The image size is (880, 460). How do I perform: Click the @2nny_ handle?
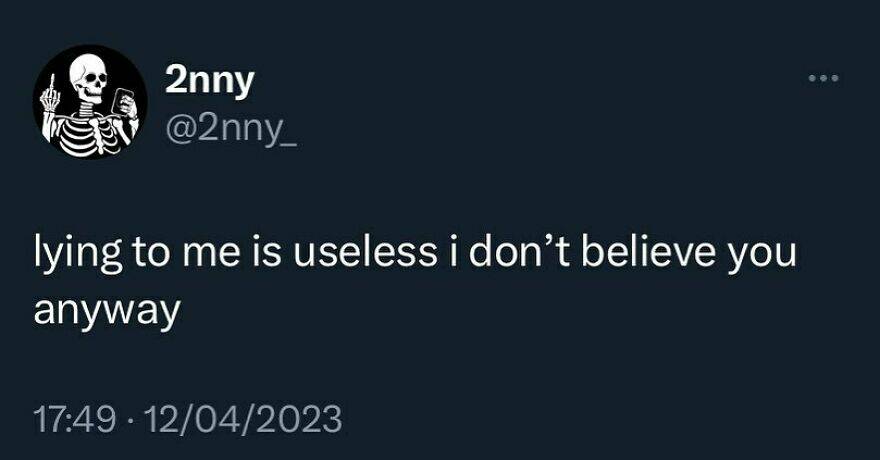(232, 130)
